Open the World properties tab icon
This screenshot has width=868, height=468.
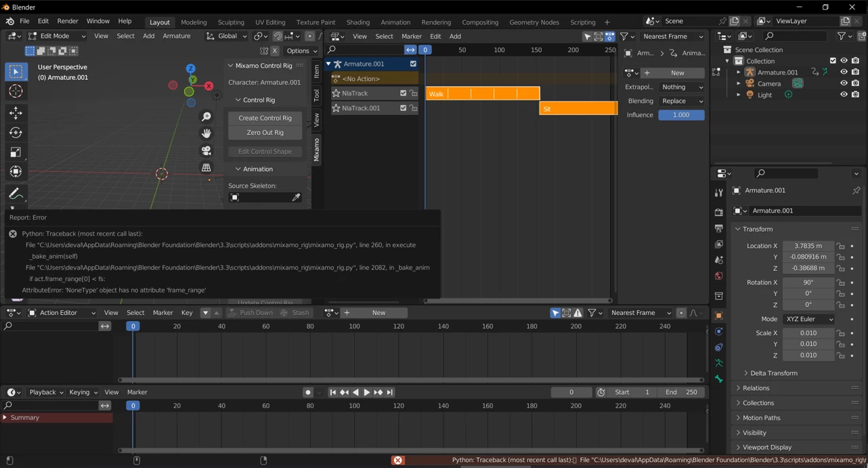point(719,276)
